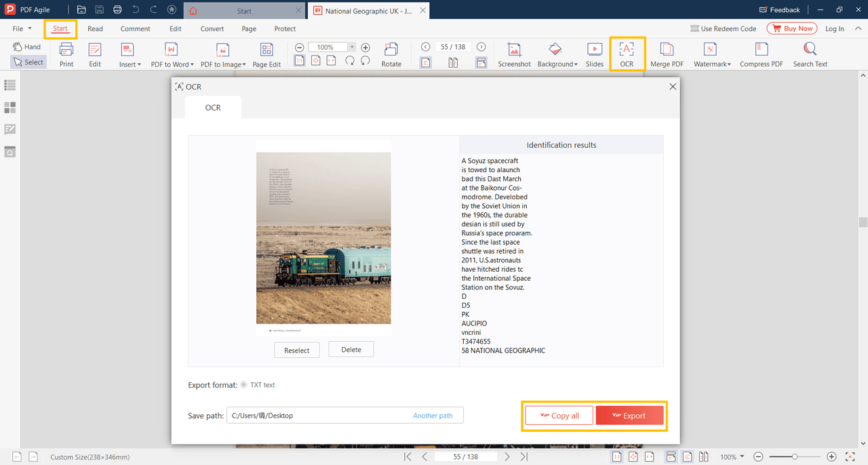Expand the Watermark dropdown menu
Screen dimensions: 868x465
711,64
